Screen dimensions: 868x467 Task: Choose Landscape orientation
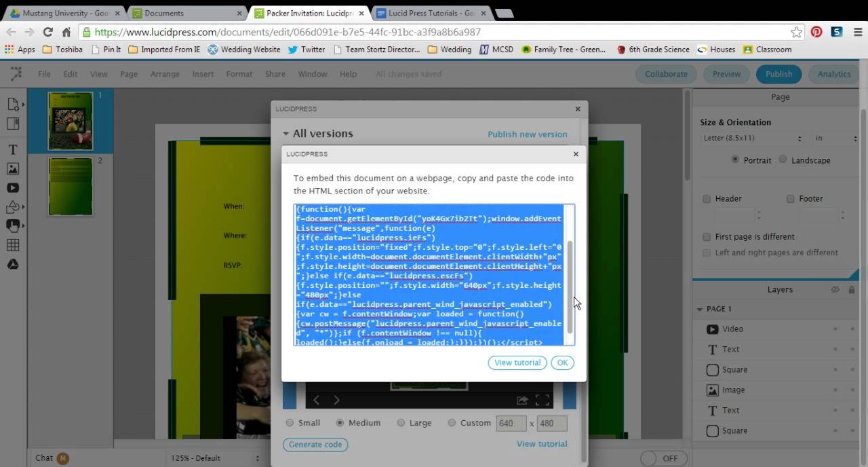783,160
